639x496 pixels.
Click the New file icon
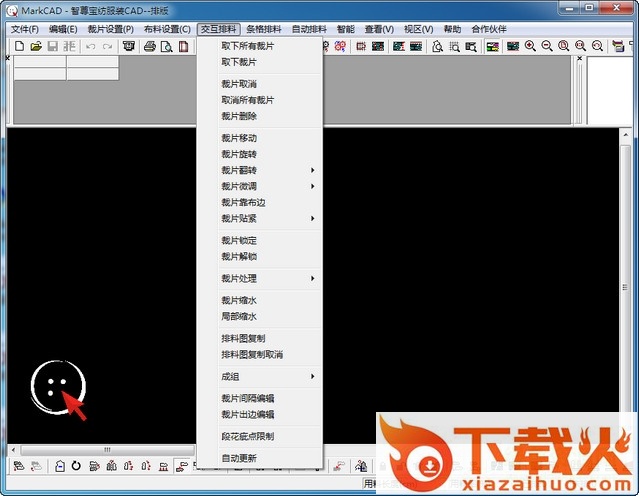point(19,46)
